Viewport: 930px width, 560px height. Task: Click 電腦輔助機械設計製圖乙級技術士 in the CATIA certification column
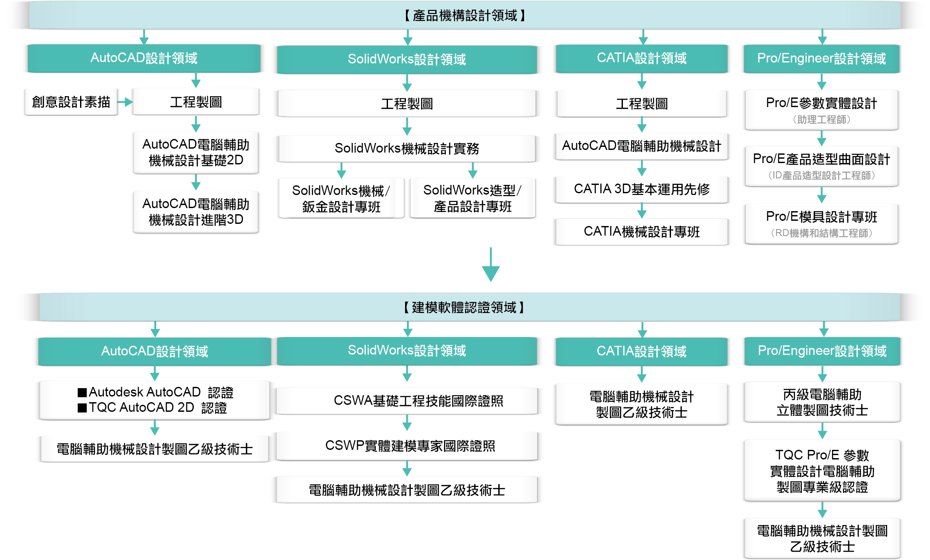[x=642, y=404]
